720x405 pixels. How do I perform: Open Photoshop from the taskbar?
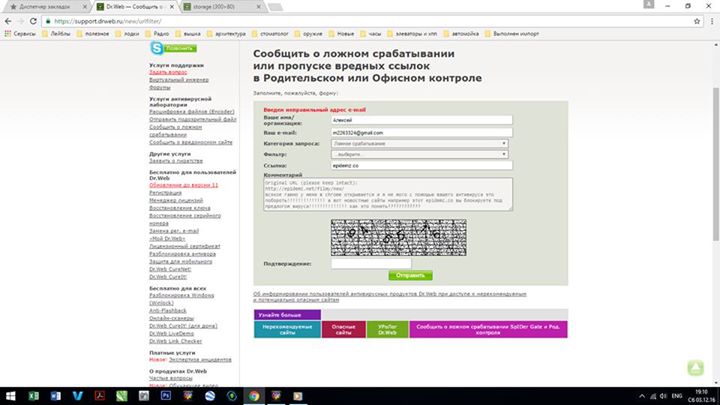click(x=166, y=396)
